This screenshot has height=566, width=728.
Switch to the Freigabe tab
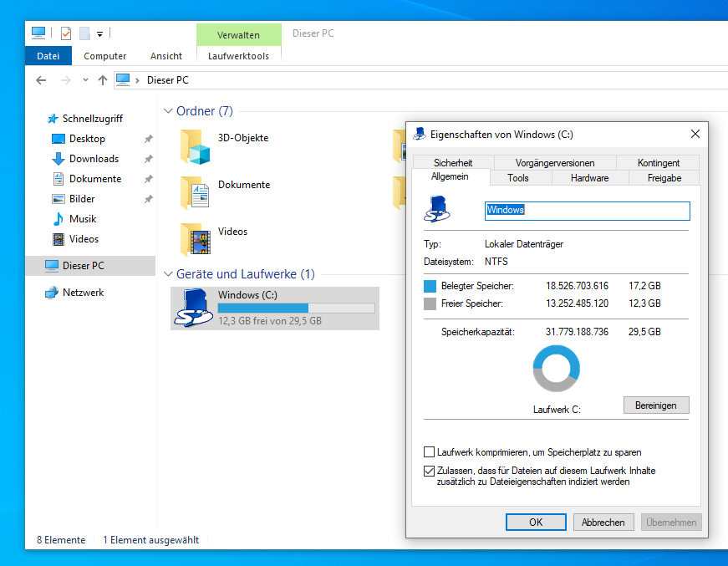664,178
